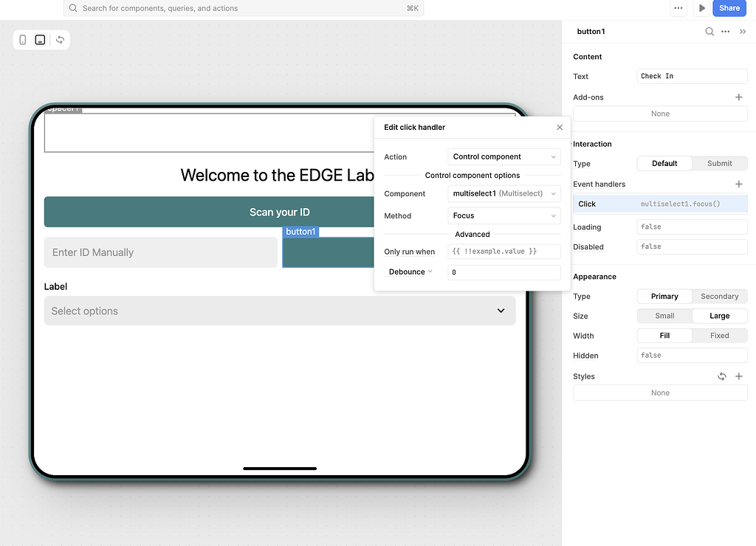Click the inspector search magnifier icon
The width and height of the screenshot is (756, 546).
(709, 32)
